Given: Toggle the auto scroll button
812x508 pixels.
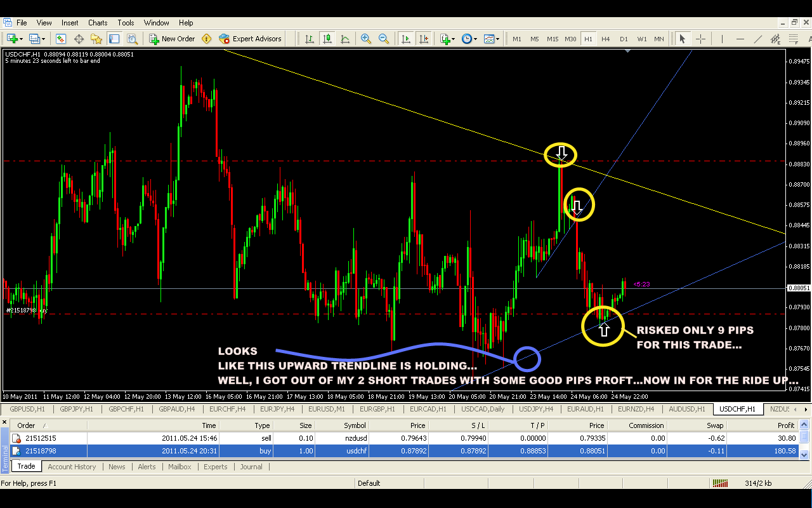Looking at the screenshot, I should 405,39.
